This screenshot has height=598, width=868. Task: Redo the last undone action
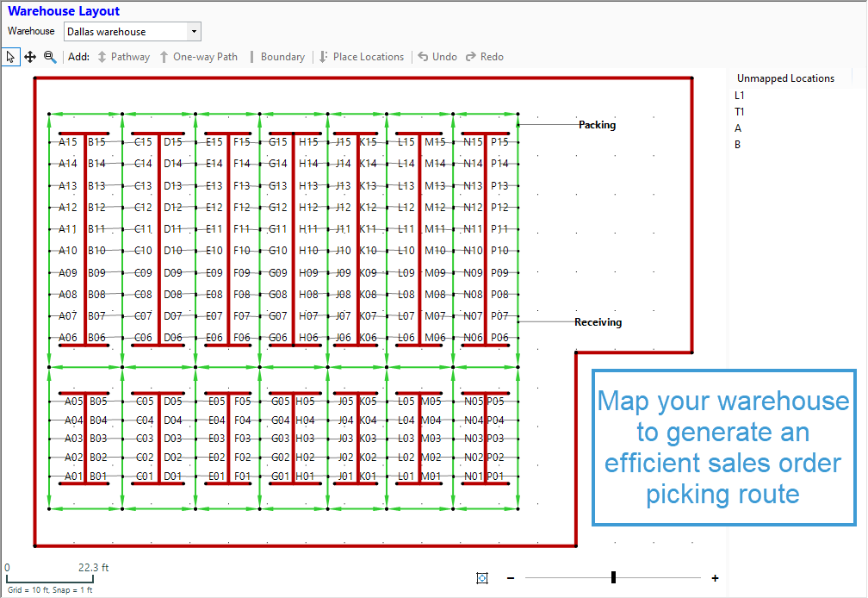[x=484, y=57]
